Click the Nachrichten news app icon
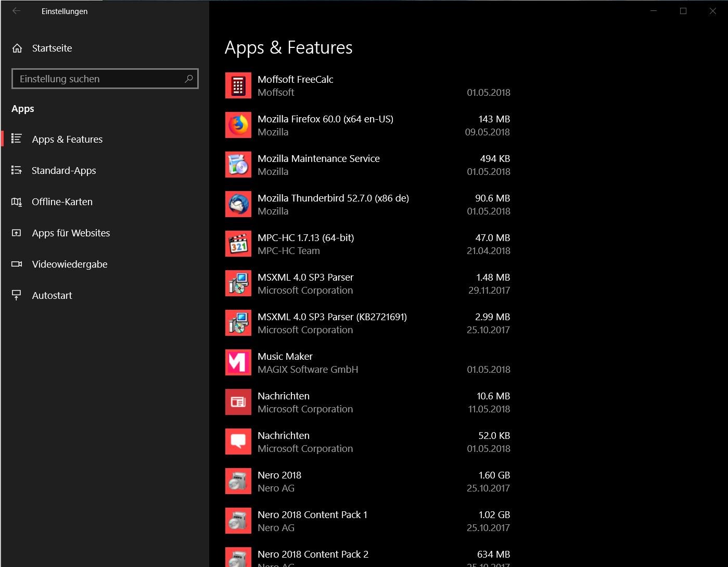This screenshot has height=567, width=728. tap(238, 402)
